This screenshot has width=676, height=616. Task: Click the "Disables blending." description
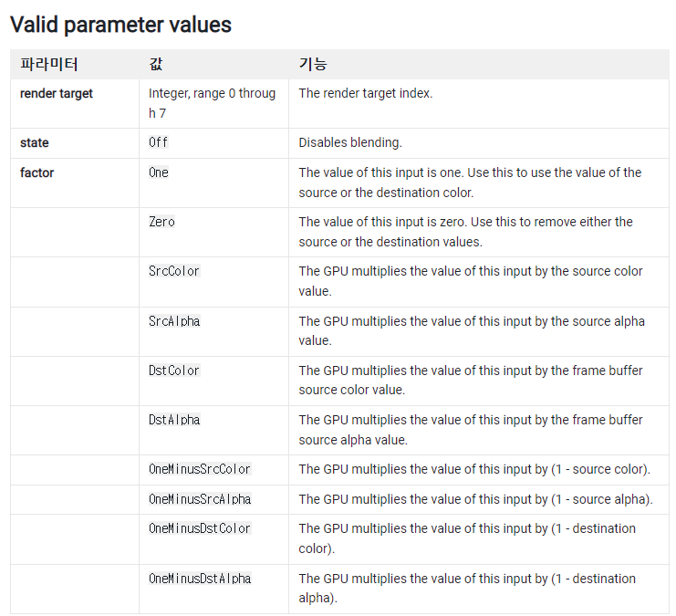[350, 143]
